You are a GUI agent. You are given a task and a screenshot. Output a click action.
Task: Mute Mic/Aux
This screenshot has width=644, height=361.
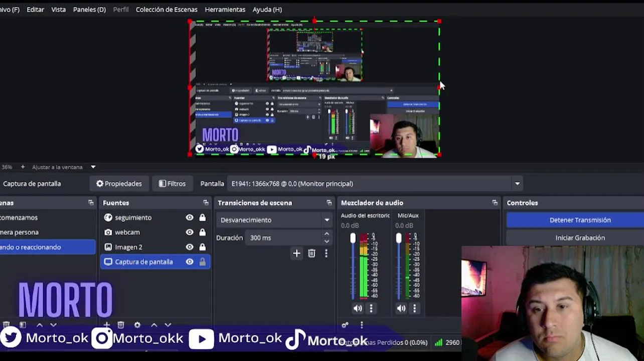[401, 309]
